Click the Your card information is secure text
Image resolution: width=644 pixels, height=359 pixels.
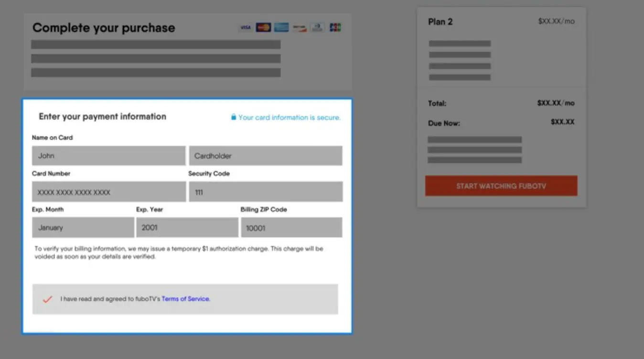click(290, 118)
